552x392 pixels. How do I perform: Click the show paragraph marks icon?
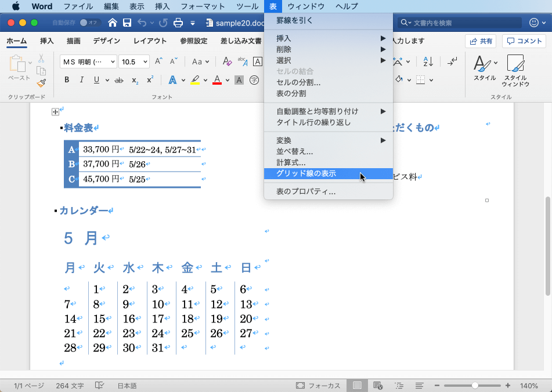(x=452, y=61)
